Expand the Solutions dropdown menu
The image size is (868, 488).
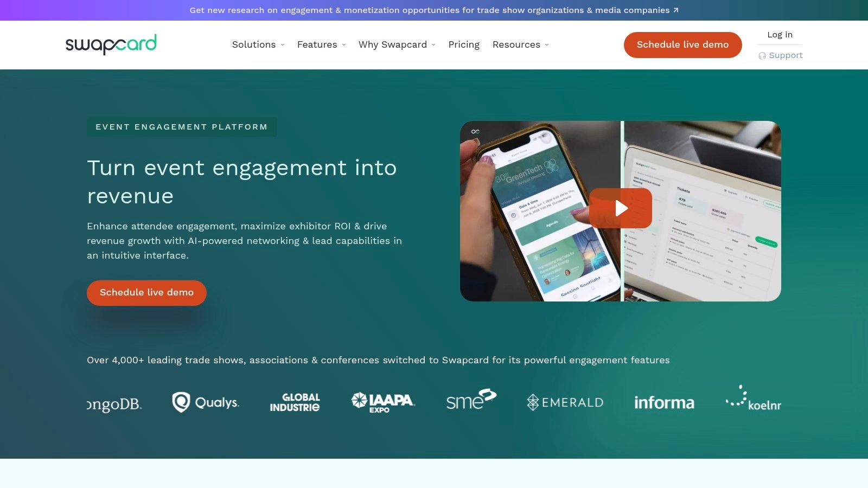[258, 44]
